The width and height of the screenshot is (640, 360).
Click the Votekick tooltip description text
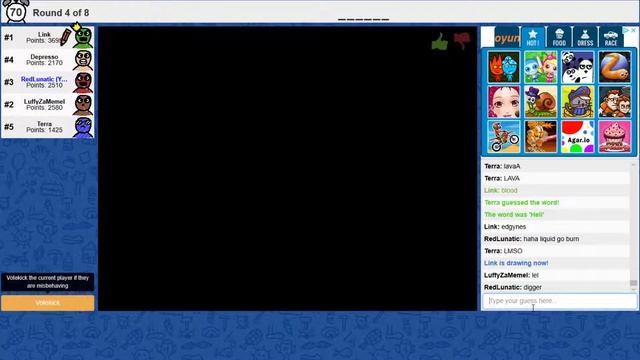click(48, 282)
